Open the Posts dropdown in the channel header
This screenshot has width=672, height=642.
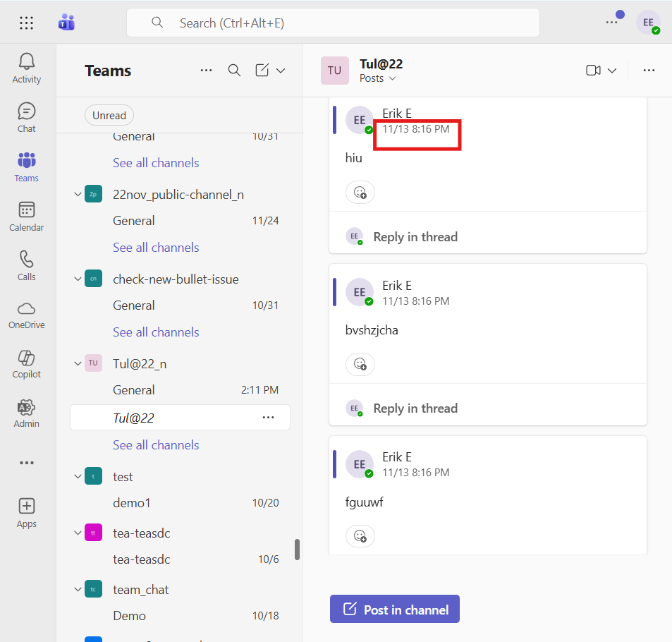pyautogui.click(x=377, y=78)
